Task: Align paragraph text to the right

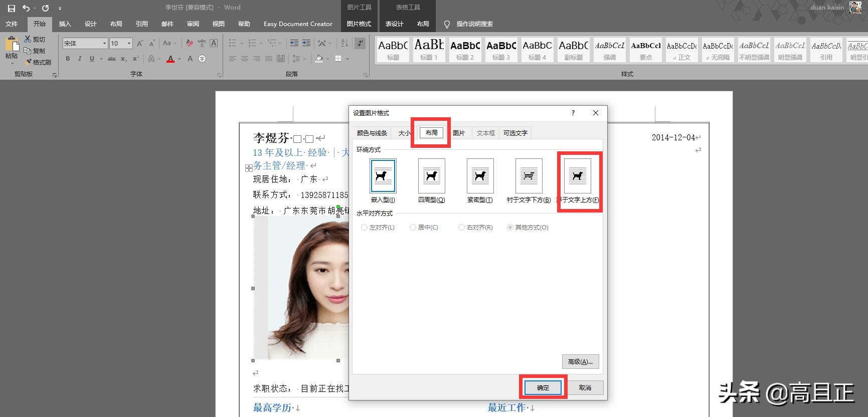Action: [x=257, y=59]
